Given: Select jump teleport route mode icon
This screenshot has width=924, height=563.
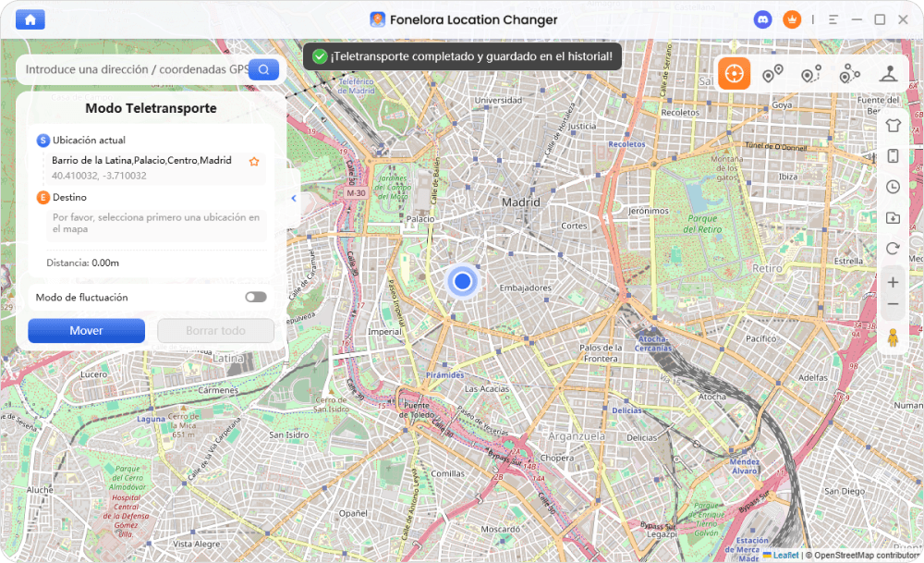Looking at the screenshot, I should click(x=849, y=74).
